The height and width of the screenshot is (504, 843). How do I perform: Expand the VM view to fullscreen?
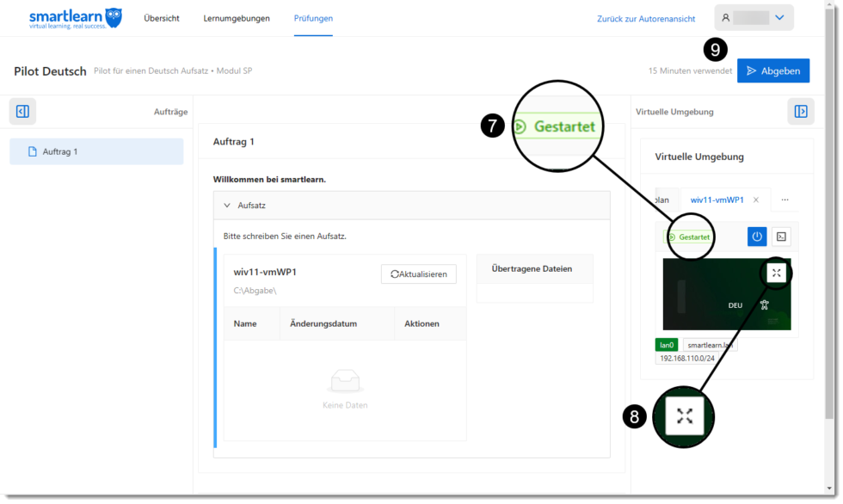(x=776, y=272)
